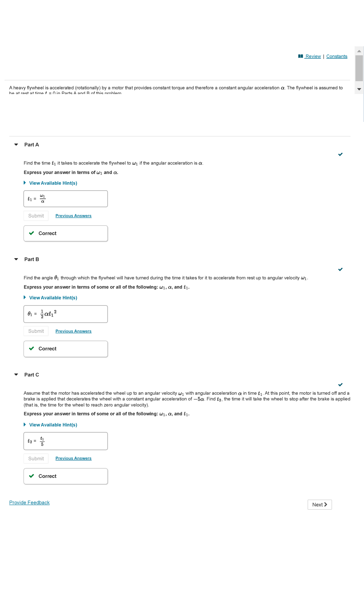Expand View Available Hint(s) for Part C
Viewport: 364px width, 600px height.
point(53,424)
